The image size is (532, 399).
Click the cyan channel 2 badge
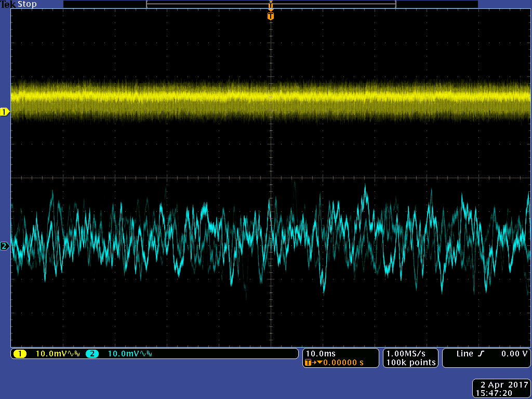[92, 354]
